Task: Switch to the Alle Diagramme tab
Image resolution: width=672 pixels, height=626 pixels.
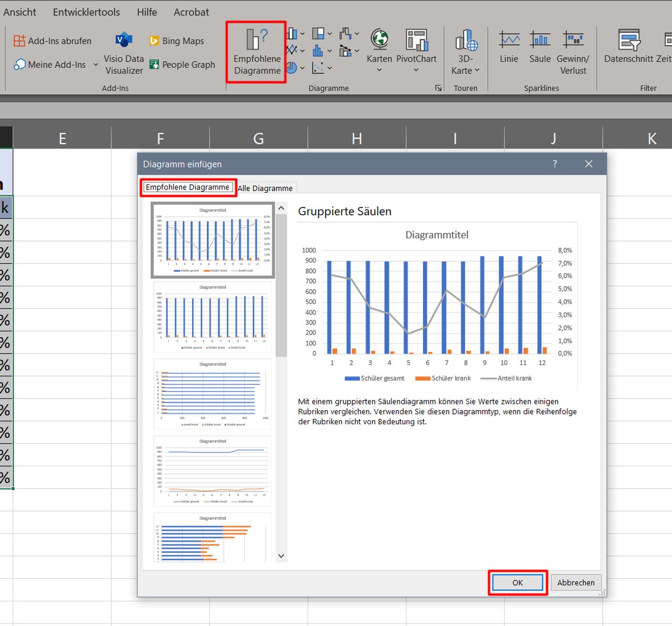Action: click(266, 187)
